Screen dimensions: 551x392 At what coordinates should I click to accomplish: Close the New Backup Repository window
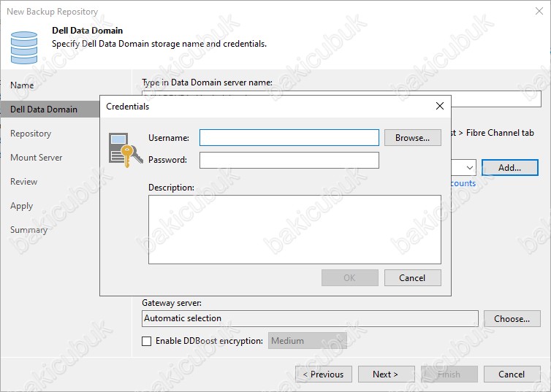point(539,11)
